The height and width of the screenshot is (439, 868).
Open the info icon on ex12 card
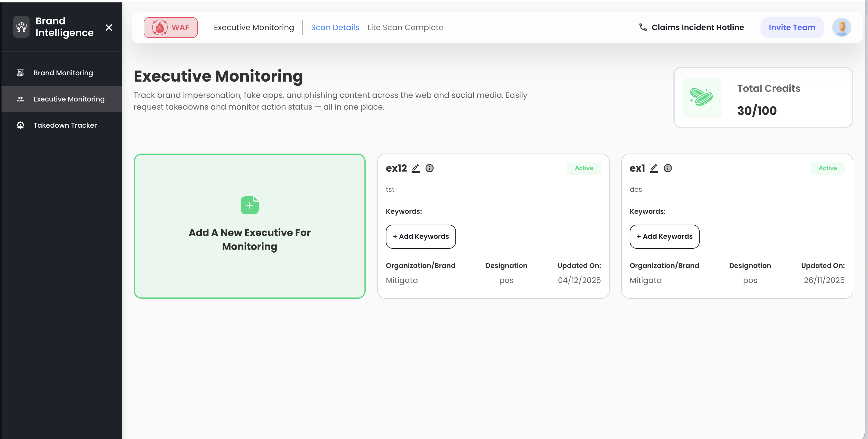pyautogui.click(x=429, y=168)
